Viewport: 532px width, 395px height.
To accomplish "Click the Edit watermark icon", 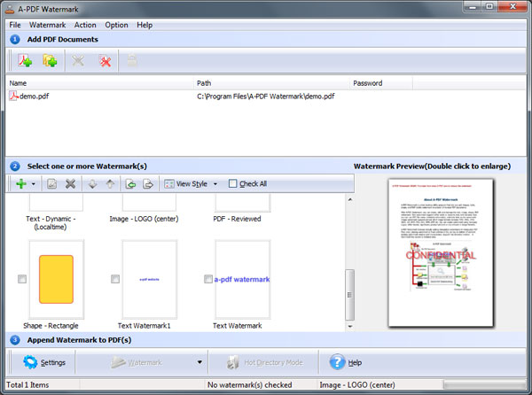I will [x=51, y=184].
